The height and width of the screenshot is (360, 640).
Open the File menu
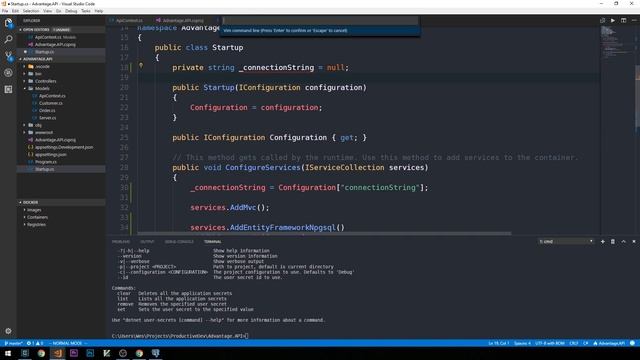[x=5, y=11]
